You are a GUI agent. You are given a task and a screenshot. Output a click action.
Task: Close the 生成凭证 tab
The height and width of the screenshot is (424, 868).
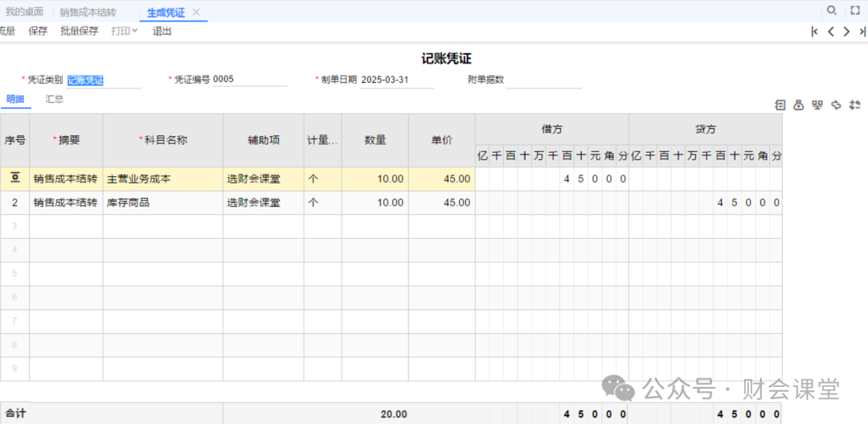click(x=196, y=12)
